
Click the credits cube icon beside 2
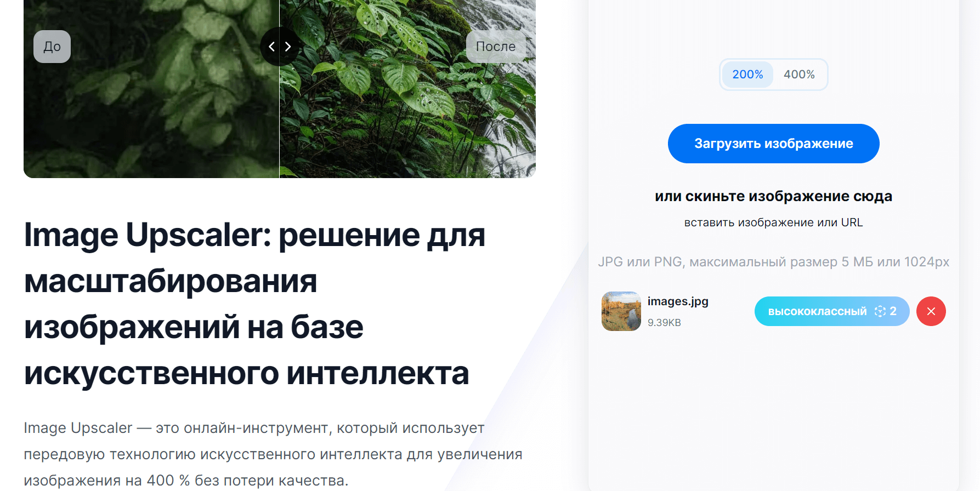(x=880, y=311)
